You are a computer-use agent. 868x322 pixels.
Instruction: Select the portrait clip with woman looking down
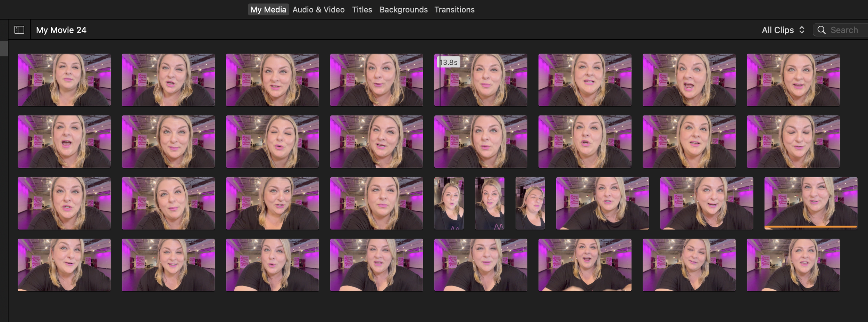[530, 203]
